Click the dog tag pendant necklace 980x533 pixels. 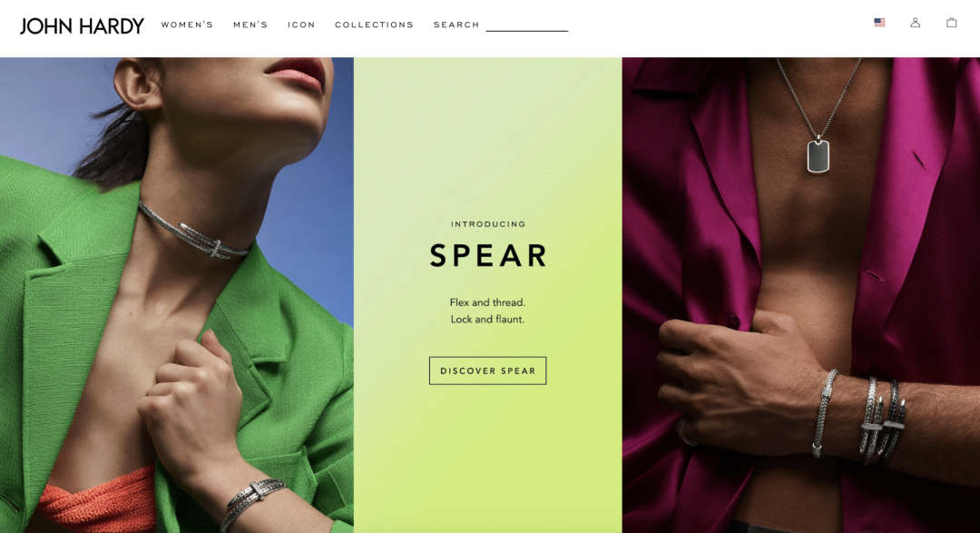coord(818,155)
